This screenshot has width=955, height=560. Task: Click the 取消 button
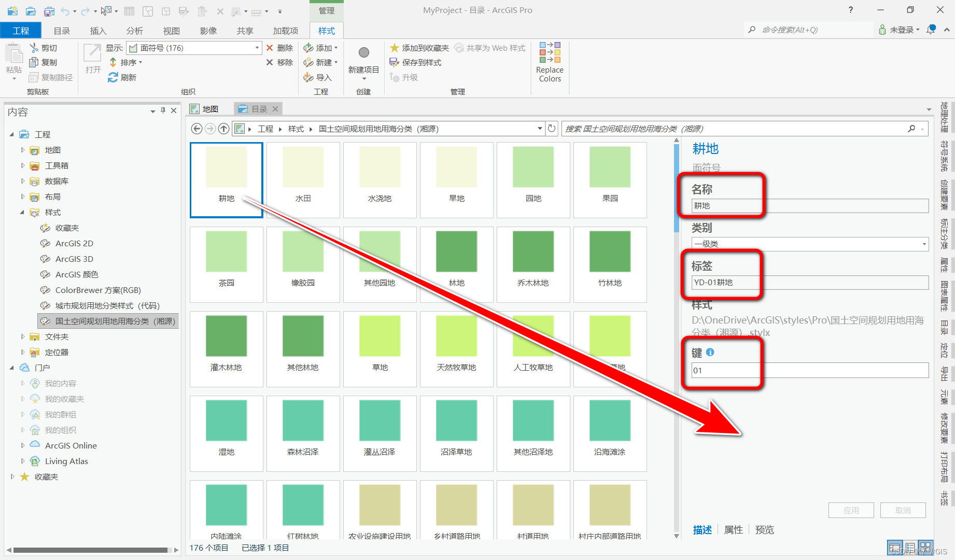(x=903, y=510)
